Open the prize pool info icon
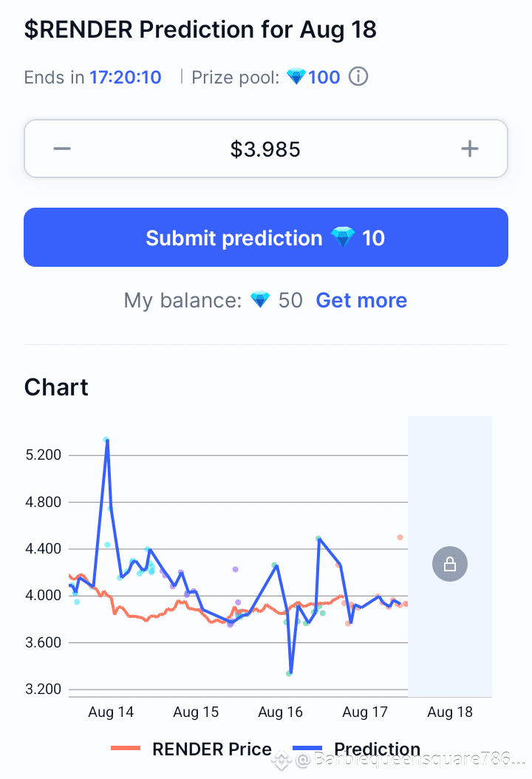This screenshot has height=779, width=532. pos(358,77)
